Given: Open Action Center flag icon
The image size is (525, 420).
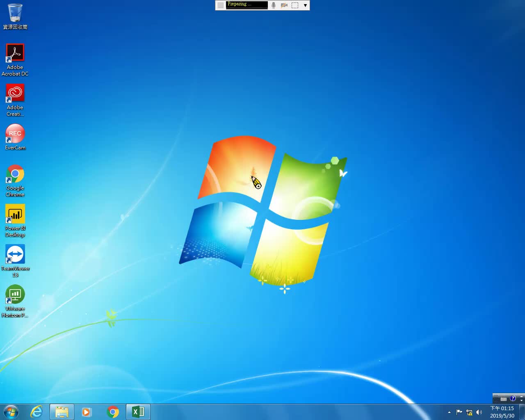Looking at the screenshot, I should [459, 412].
